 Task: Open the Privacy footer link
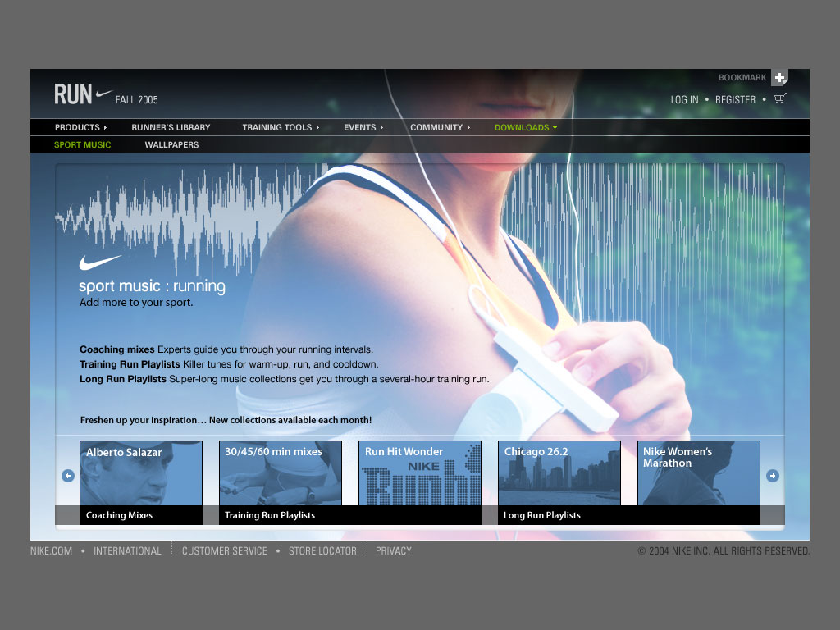point(393,550)
